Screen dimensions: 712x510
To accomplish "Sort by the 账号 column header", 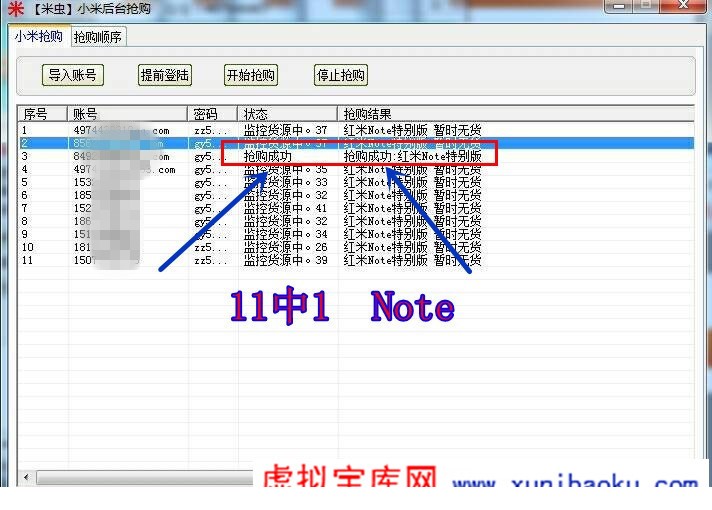I will (x=127, y=114).
